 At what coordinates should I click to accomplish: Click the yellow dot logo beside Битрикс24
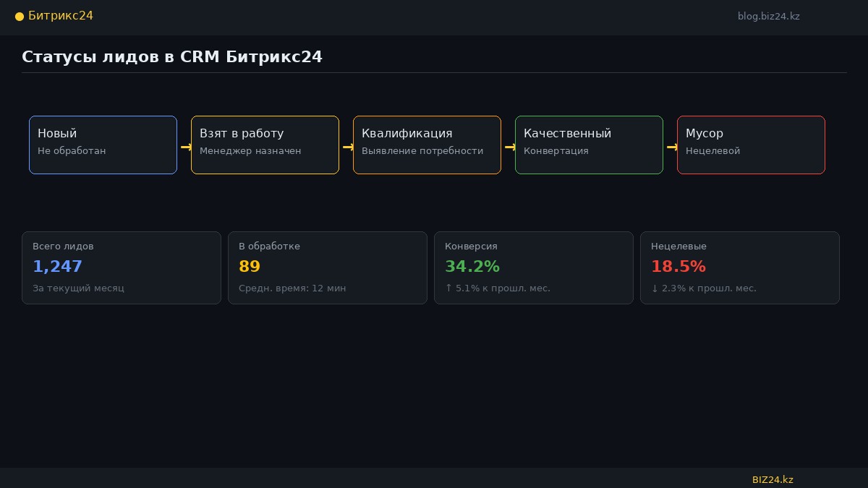(x=20, y=17)
